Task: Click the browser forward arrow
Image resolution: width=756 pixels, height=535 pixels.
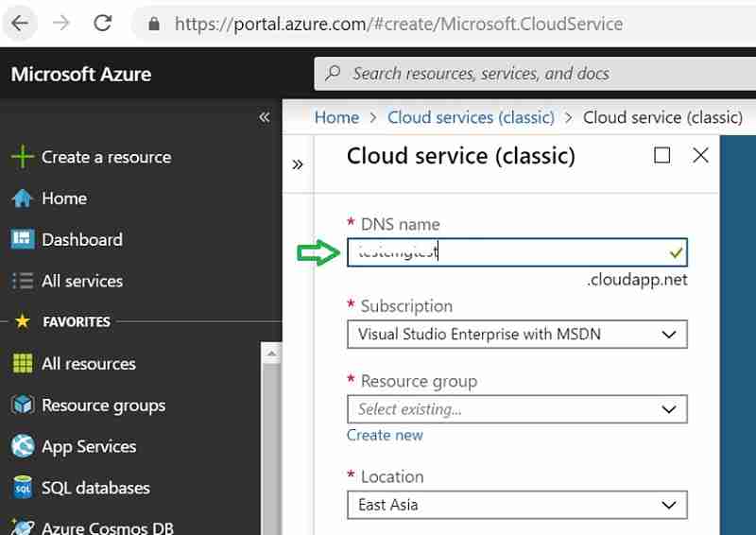Action: pos(61,23)
